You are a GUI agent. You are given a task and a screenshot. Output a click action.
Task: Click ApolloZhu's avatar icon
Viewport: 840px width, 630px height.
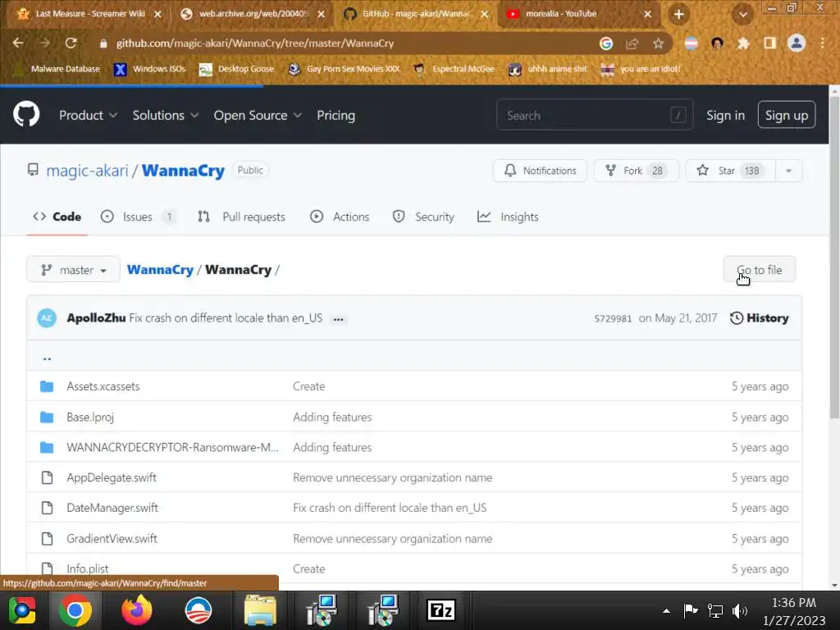tap(47, 317)
